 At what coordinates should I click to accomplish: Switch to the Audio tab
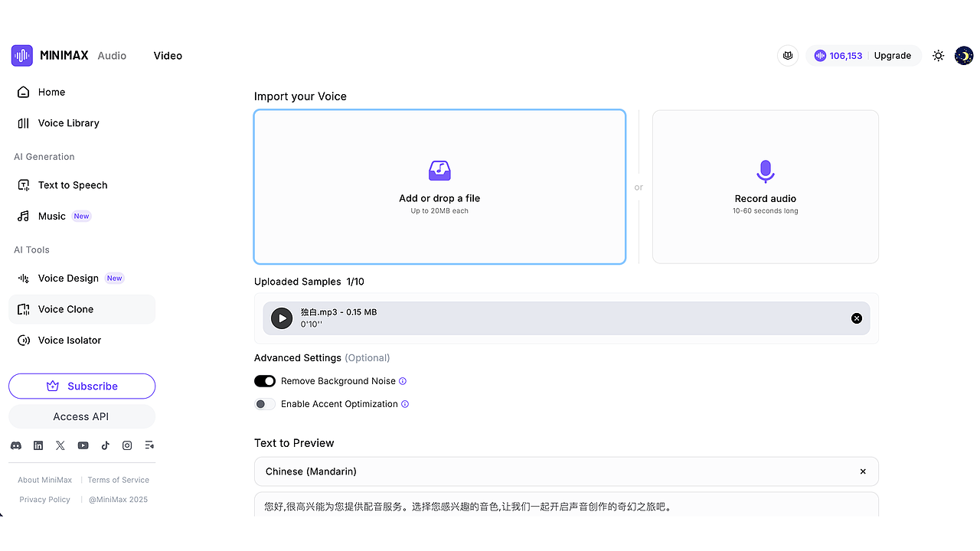pyautogui.click(x=112, y=55)
